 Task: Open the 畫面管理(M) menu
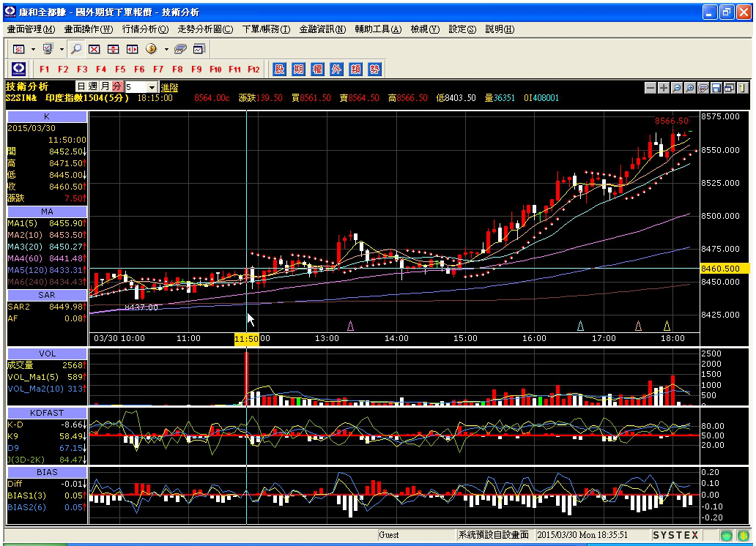click(x=31, y=29)
